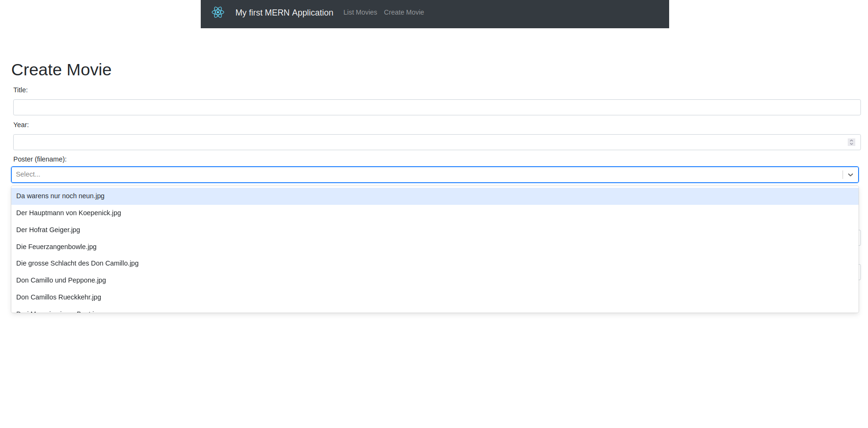
Task: Select Der Hauptmann von Koepenick.jpg option
Action: click(434, 213)
